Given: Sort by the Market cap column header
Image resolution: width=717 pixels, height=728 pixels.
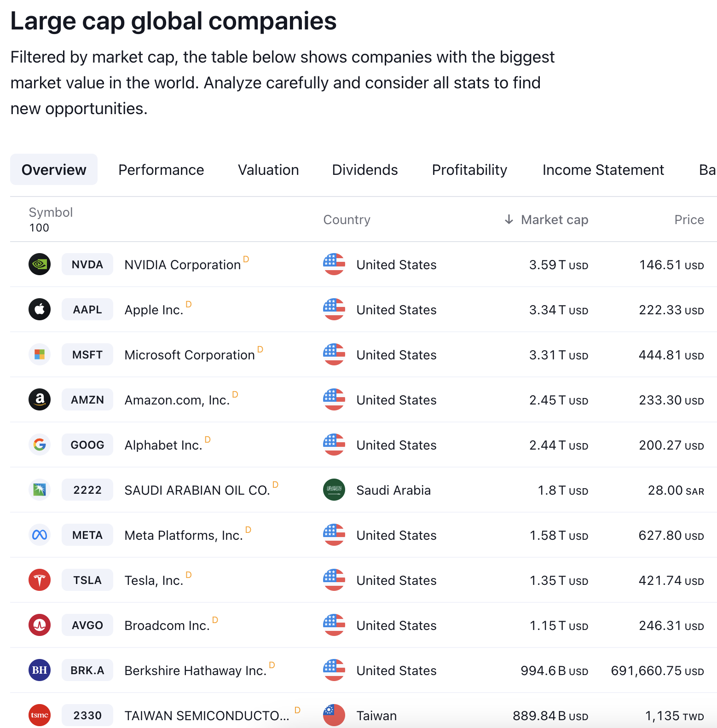Looking at the screenshot, I should pyautogui.click(x=554, y=220).
